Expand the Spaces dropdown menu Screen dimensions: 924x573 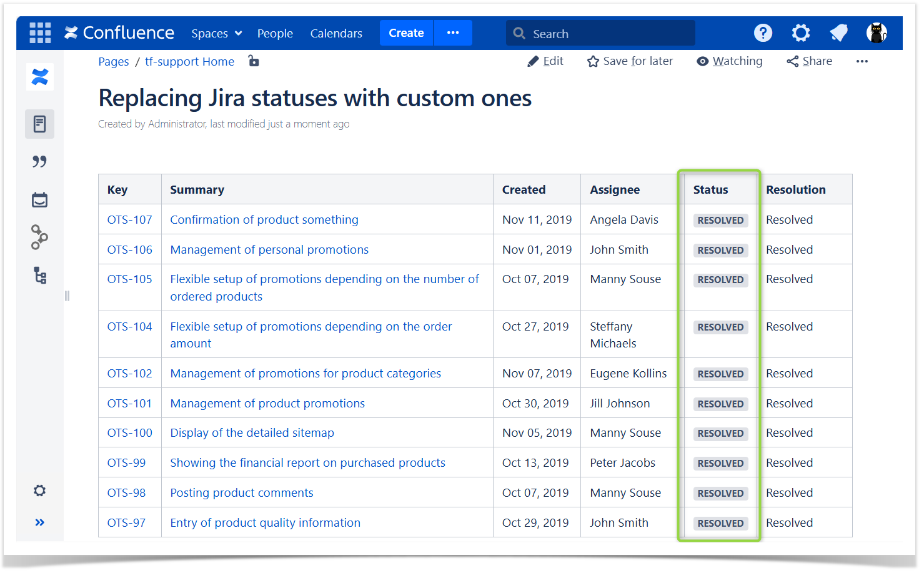(x=216, y=34)
